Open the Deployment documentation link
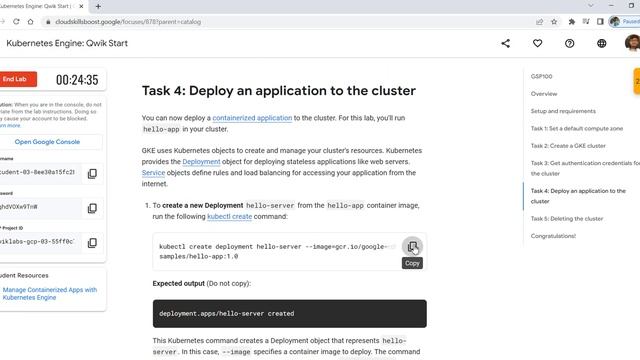 (x=201, y=162)
